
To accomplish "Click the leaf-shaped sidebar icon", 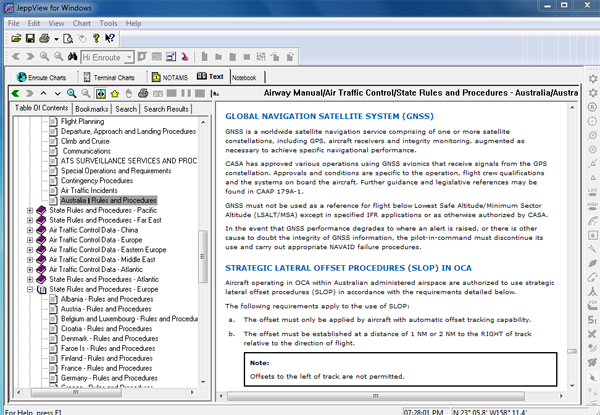I will pos(592,263).
